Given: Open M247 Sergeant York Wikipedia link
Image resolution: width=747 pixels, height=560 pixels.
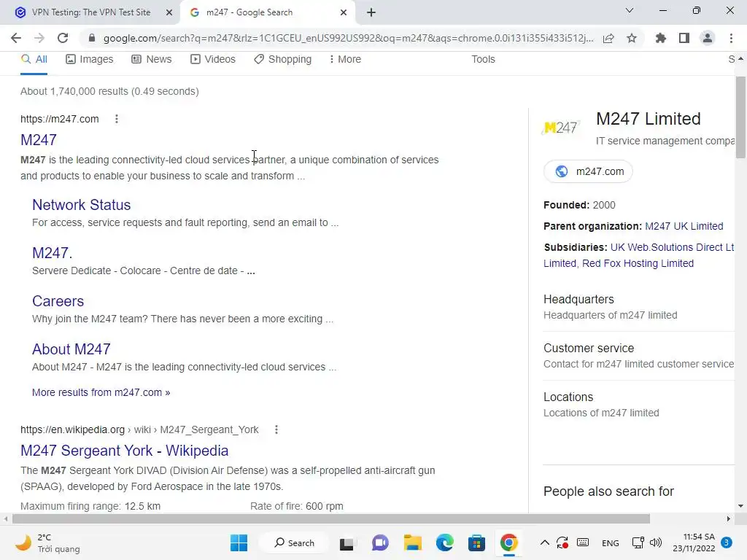Looking at the screenshot, I should [x=124, y=451].
